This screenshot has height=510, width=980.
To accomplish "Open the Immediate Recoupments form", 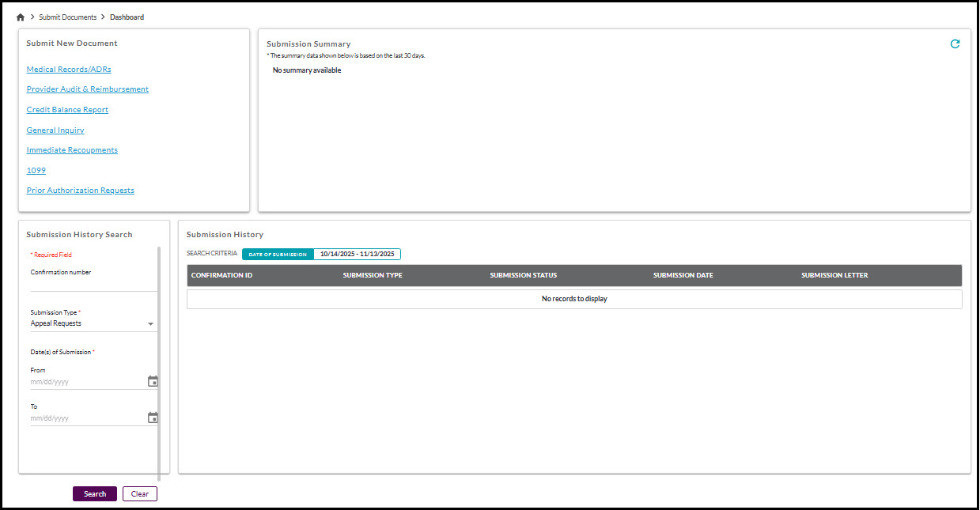I will (x=72, y=149).
